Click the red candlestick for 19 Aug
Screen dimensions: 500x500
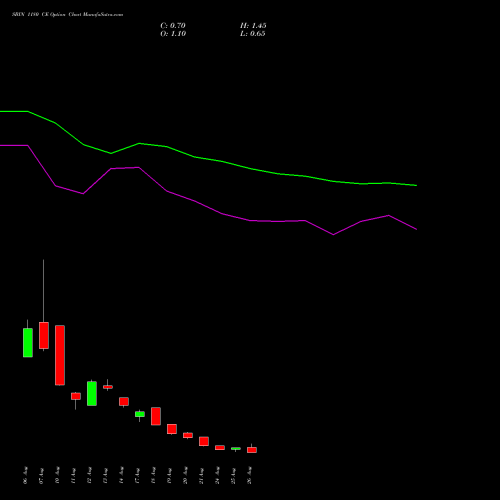(172, 429)
